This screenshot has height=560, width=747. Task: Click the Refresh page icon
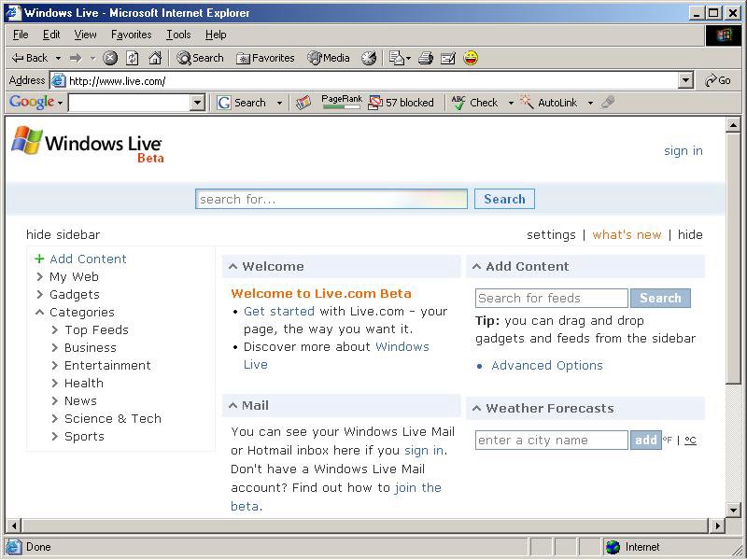tap(133, 58)
